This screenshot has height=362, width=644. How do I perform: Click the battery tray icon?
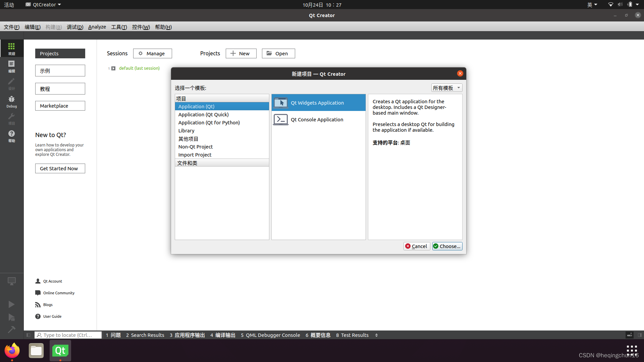click(x=630, y=5)
